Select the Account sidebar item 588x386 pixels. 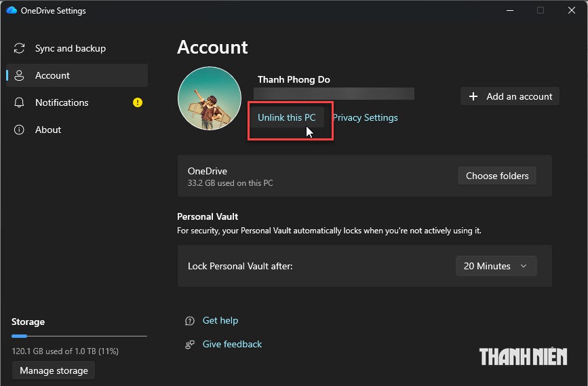(x=77, y=75)
